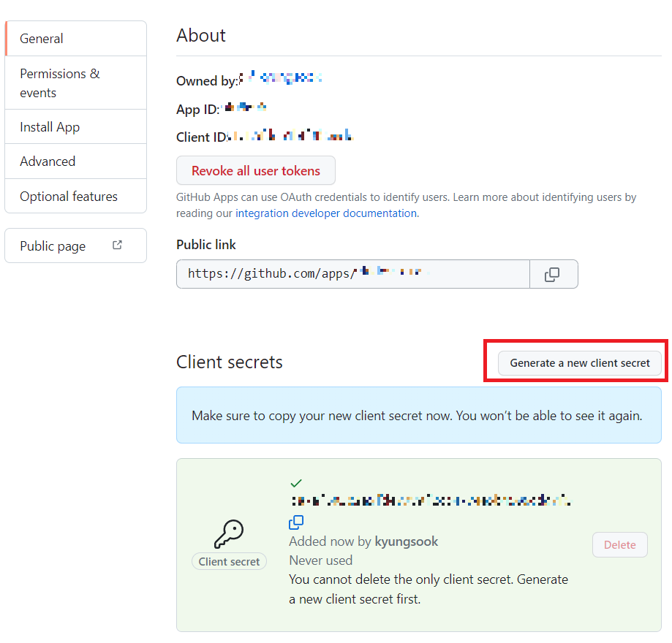This screenshot has height=643, width=672.
Task: Click the key icon above Client secret
Action: 229,533
